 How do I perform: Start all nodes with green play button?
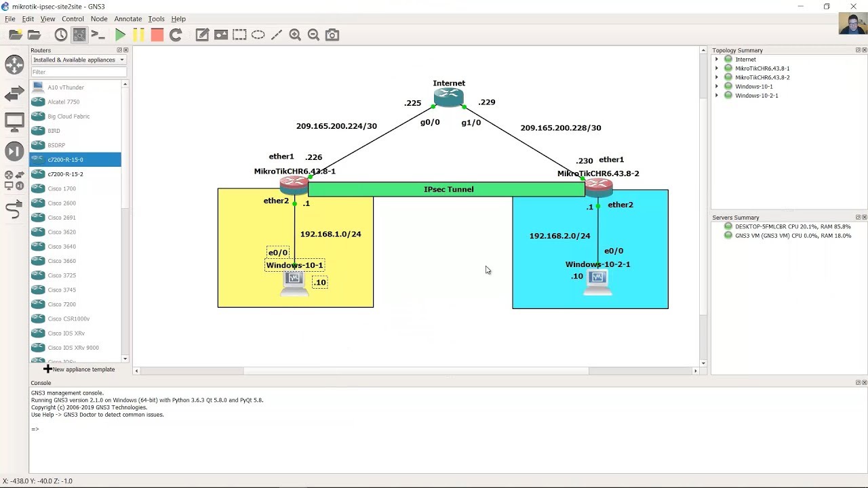(120, 35)
